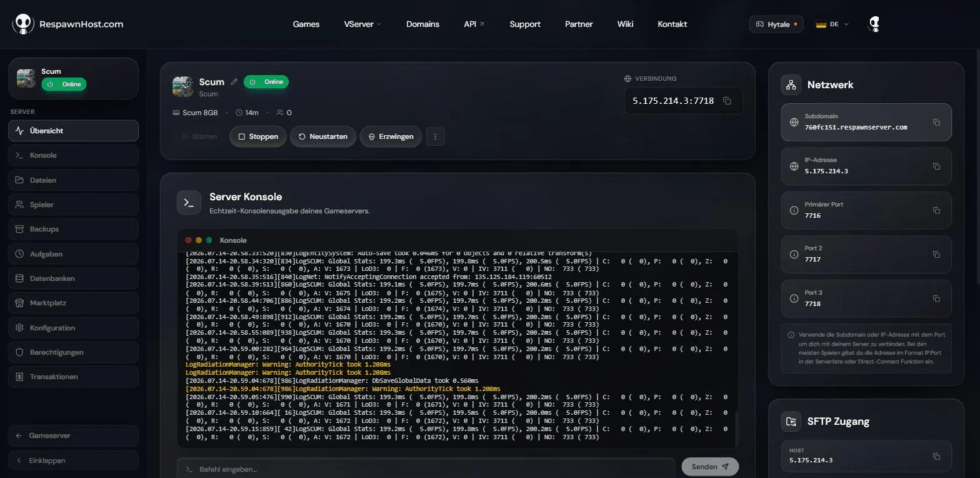This screenshot has width=980, height=478.
Task: Open Backups in the sidebar
Action: tap(74, 229)
